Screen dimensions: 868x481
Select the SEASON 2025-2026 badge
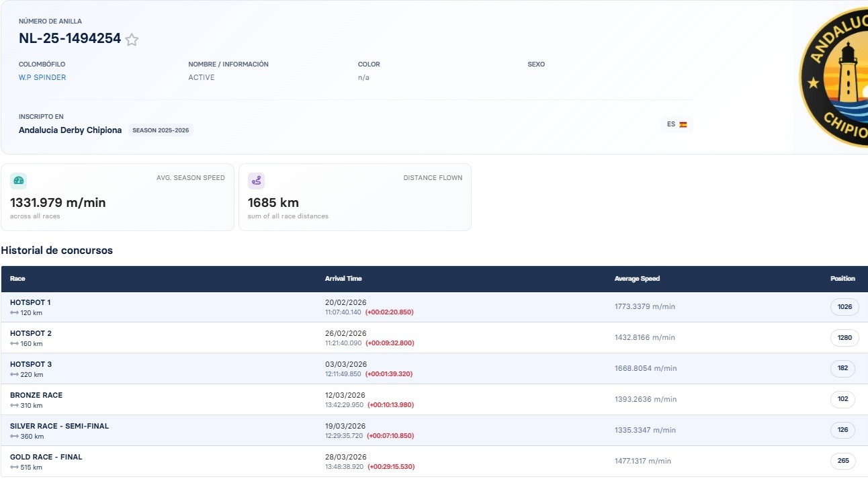point(161,130)
